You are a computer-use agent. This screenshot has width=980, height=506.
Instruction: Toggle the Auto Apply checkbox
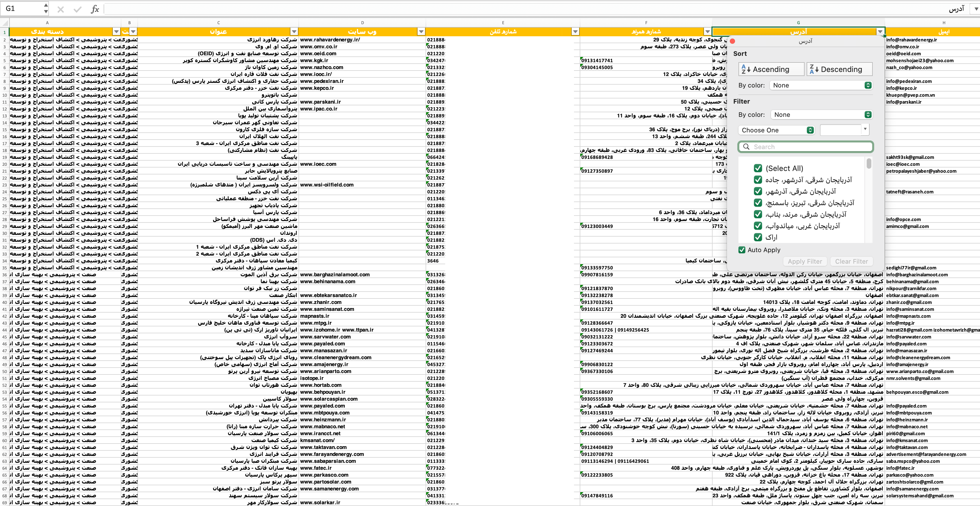pyautogui.click(x=742, y=250)
